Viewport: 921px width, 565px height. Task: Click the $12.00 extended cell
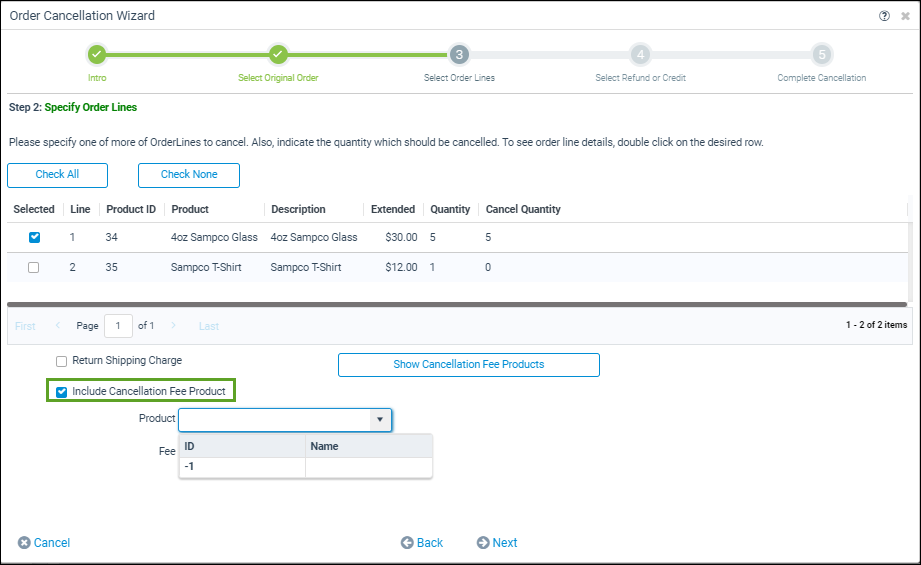[401, 267]
